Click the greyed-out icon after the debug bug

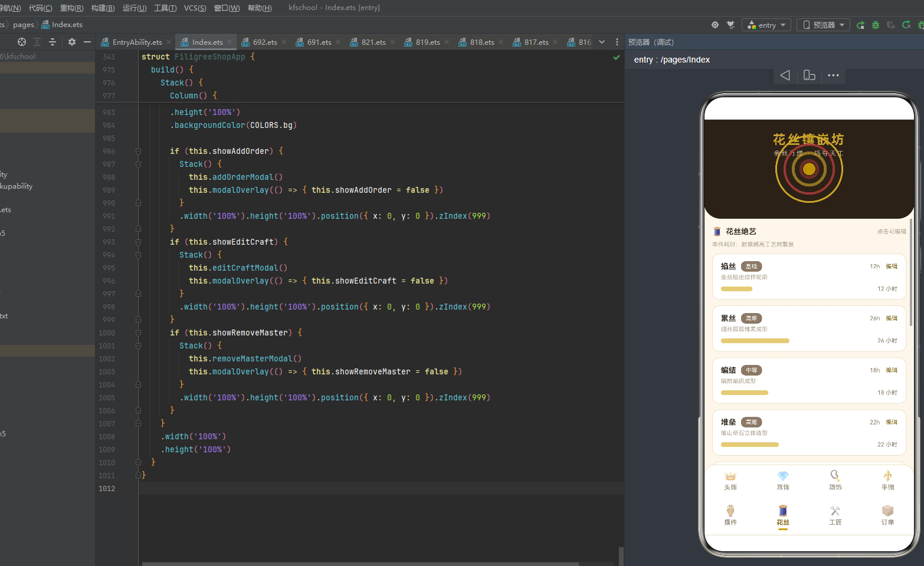891,25
